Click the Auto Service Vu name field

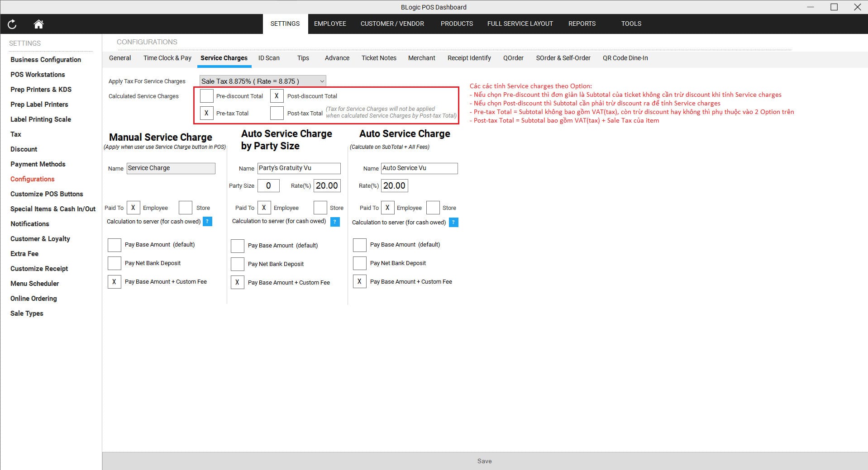419,168
